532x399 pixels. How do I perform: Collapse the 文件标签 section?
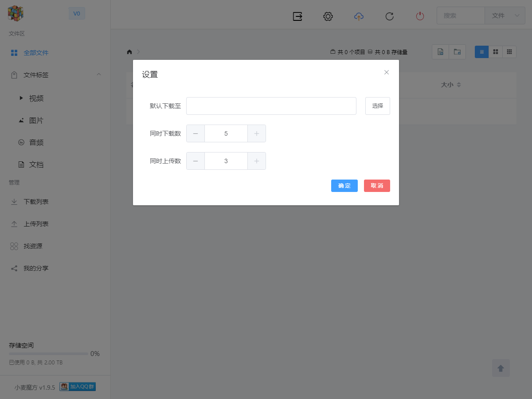coord(99,74)
